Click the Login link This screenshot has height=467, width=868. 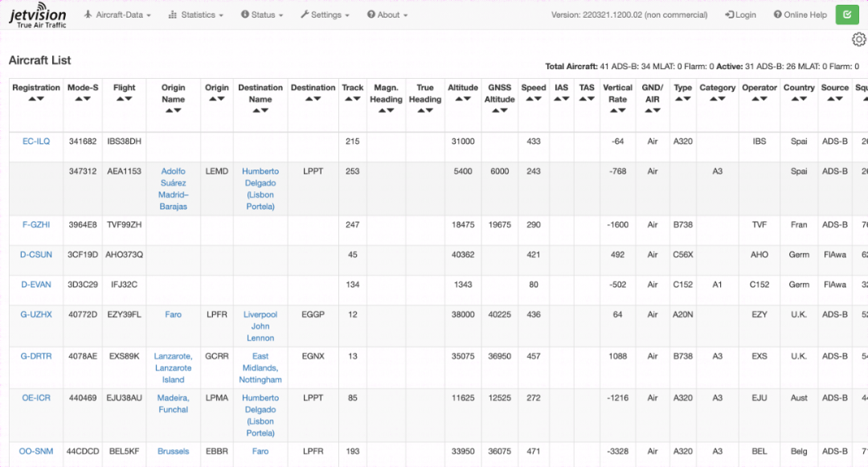pyautogui.click(x=741, y=15)
